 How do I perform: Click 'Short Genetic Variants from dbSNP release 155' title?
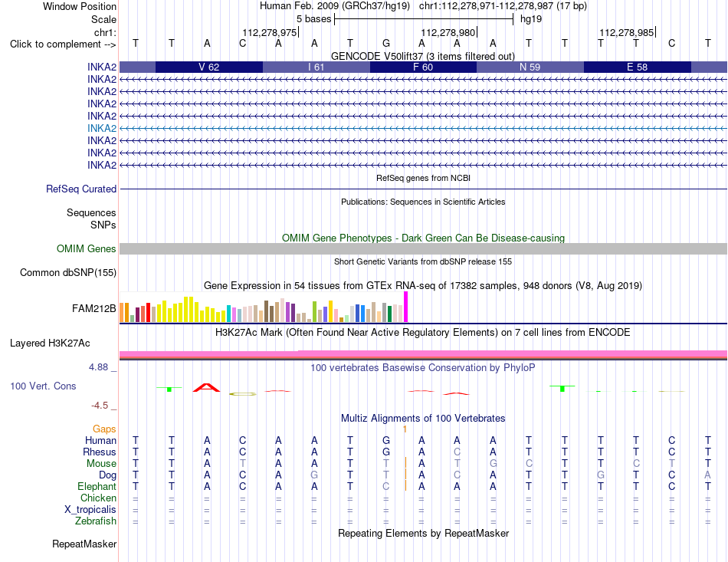(x=423, y=261)
